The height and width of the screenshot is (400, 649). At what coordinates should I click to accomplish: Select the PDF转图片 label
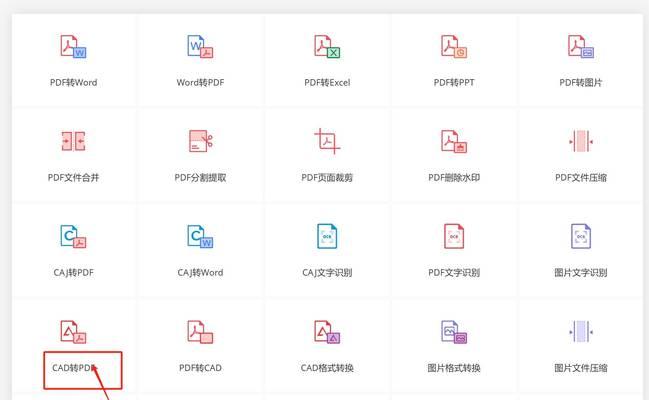click(581, 82)
